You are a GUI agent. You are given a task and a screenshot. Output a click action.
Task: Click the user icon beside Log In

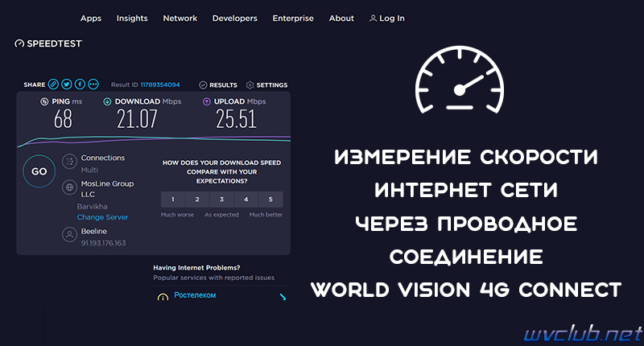pyautogui.click(x=373, y=19)
